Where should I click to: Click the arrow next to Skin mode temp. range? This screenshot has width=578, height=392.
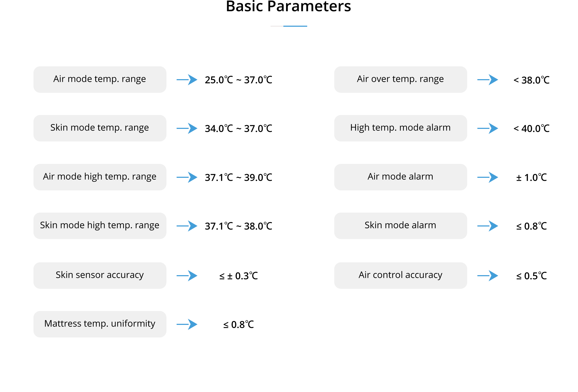click(187, 128)
